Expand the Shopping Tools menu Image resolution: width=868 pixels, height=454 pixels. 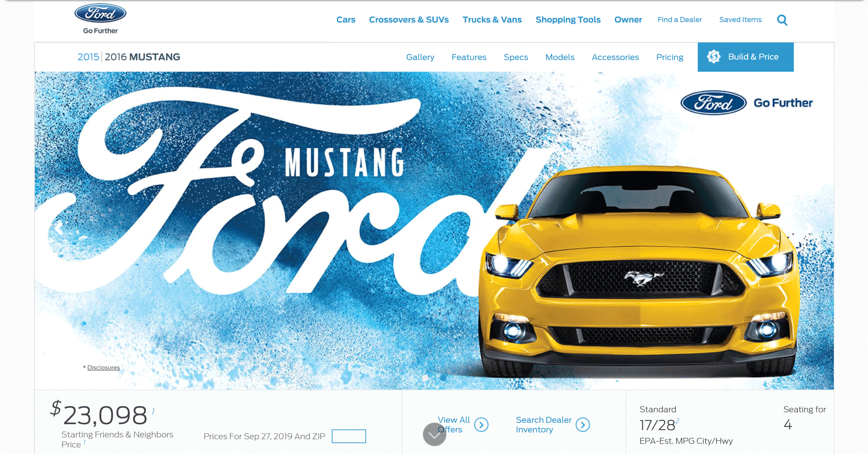coord(568,20)
